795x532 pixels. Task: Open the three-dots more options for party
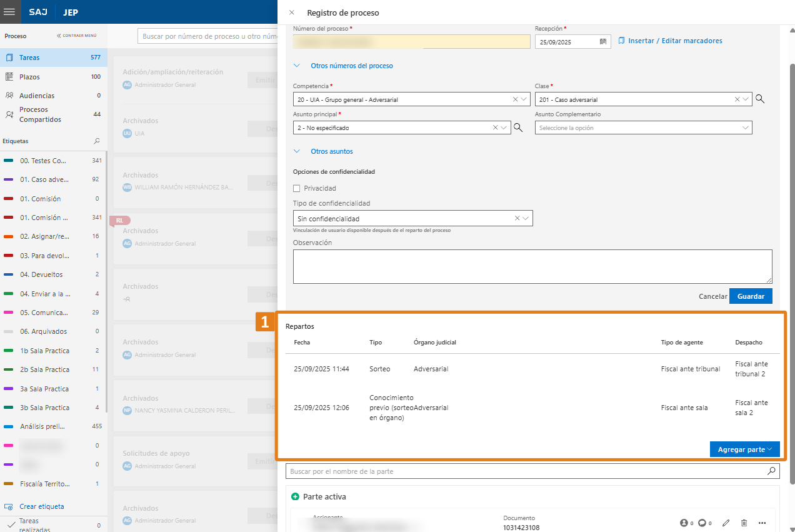[762, 523]
